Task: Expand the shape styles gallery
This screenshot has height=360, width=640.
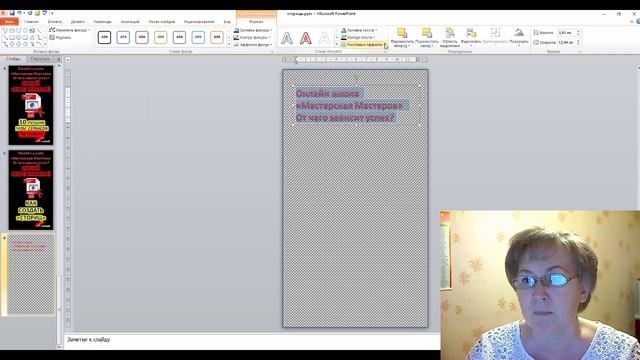Action: 229,44
